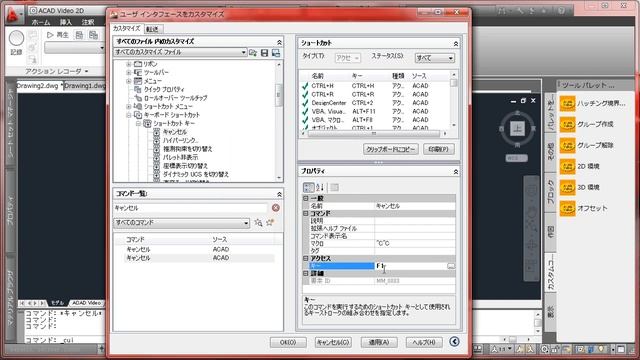Click the open customization file icon
This screenshot has width=640, height=360.
click(253, 53)
